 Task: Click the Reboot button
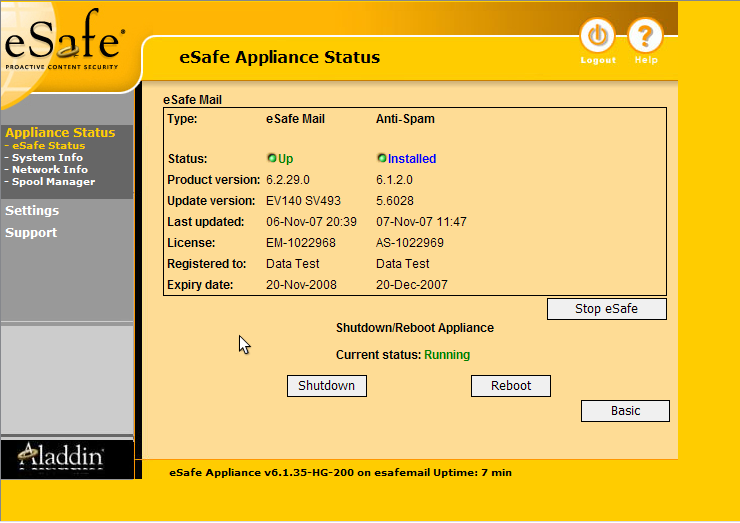511,386
